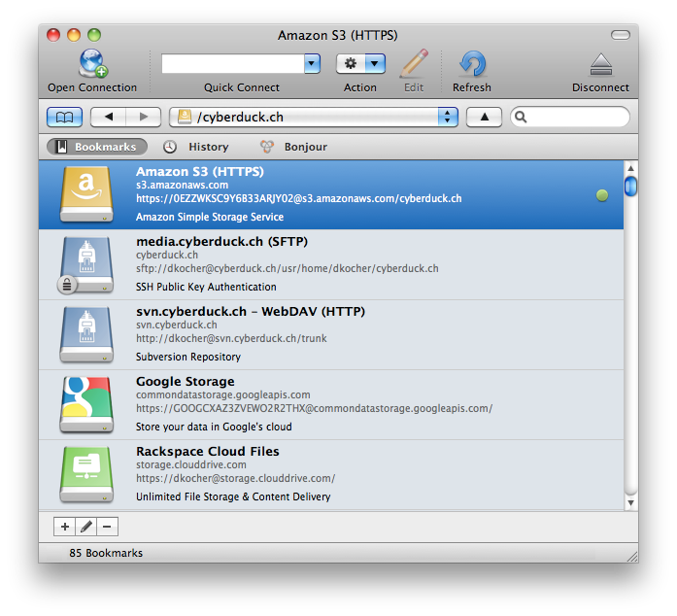
Task: Click the Google Storage drive icon
Action: [x=86, y=404]
